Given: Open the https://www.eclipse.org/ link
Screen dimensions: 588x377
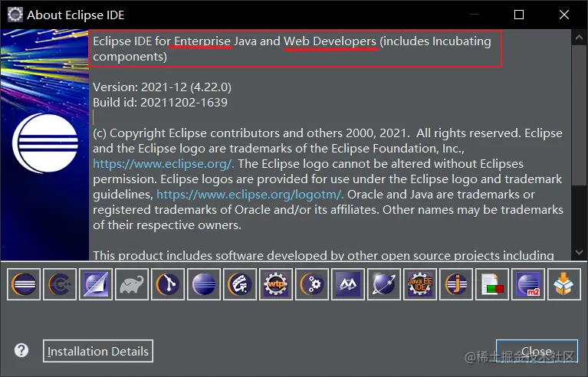Looking at the screenshot, I should (163, 164).
